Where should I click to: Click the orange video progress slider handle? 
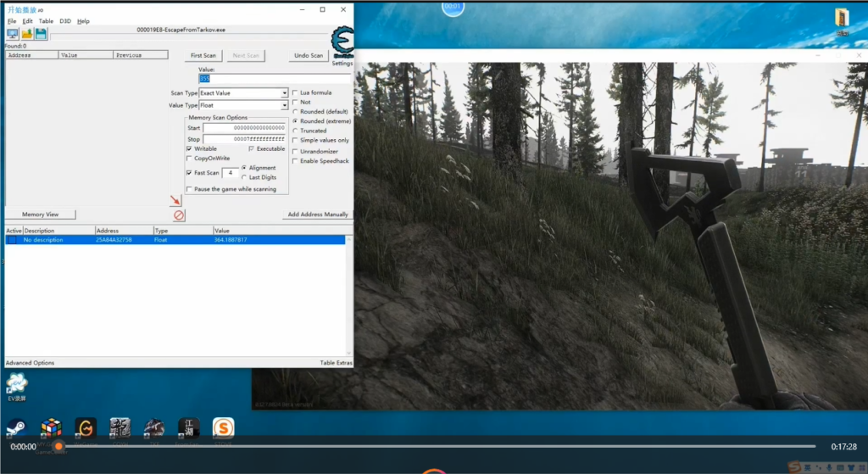coord(58,446)
